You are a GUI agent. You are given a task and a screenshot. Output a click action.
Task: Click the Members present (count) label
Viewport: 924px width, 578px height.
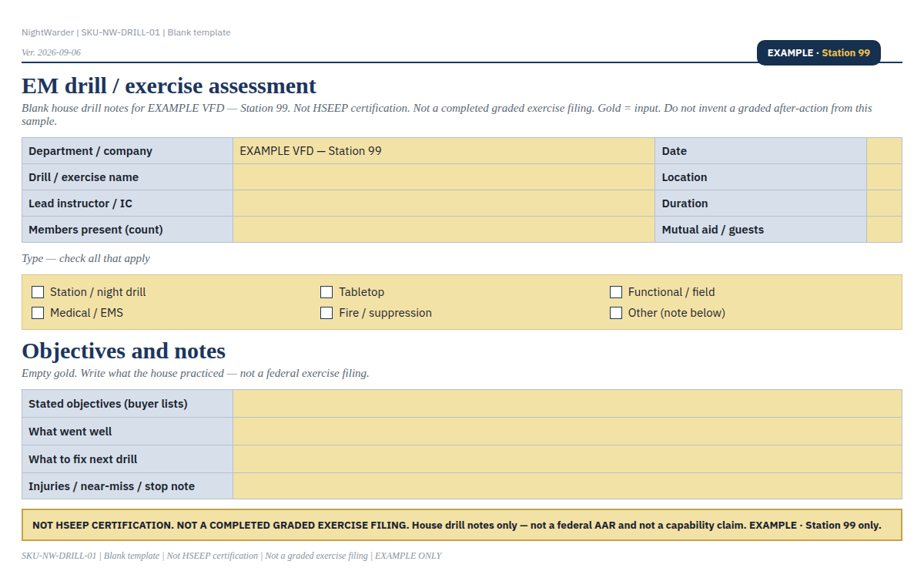[127, 230]
